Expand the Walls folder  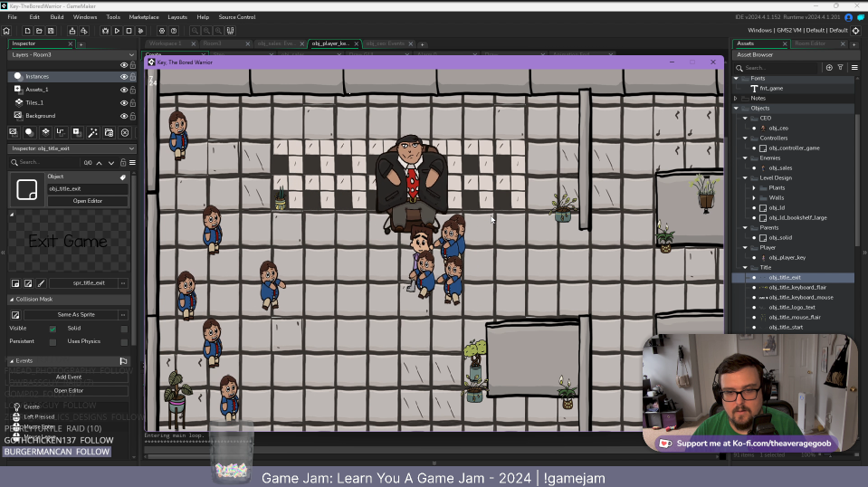pyautogui.click(x=754, y=198)
